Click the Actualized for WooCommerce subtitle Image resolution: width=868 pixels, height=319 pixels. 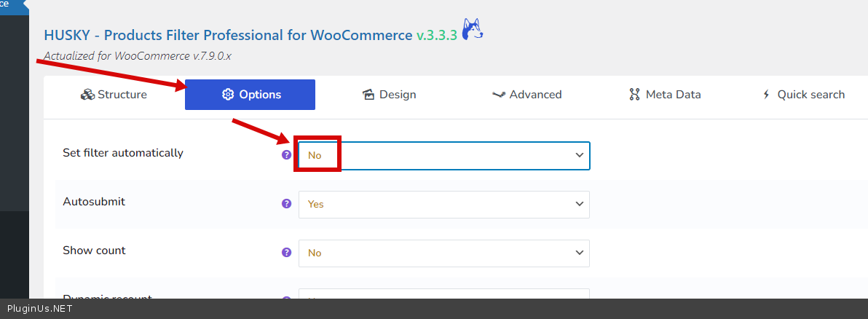point(138,55)
